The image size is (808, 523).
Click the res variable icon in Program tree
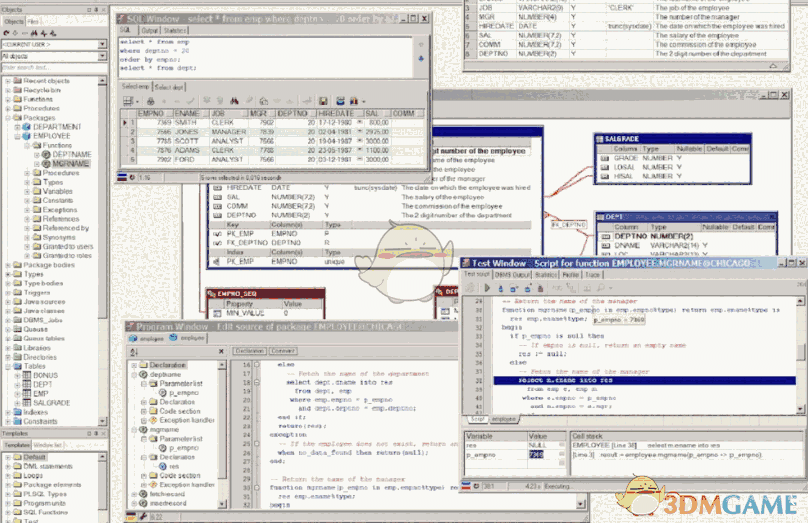pos(162,466)
